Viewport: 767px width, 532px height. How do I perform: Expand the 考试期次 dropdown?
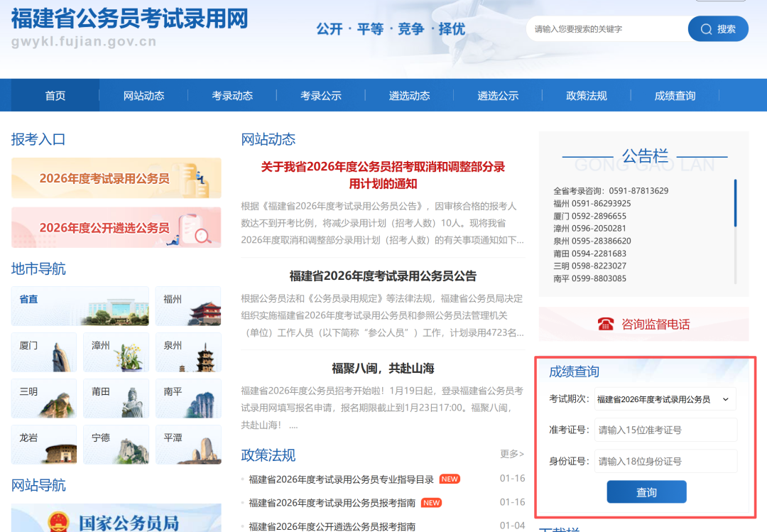tap(665, 399)
